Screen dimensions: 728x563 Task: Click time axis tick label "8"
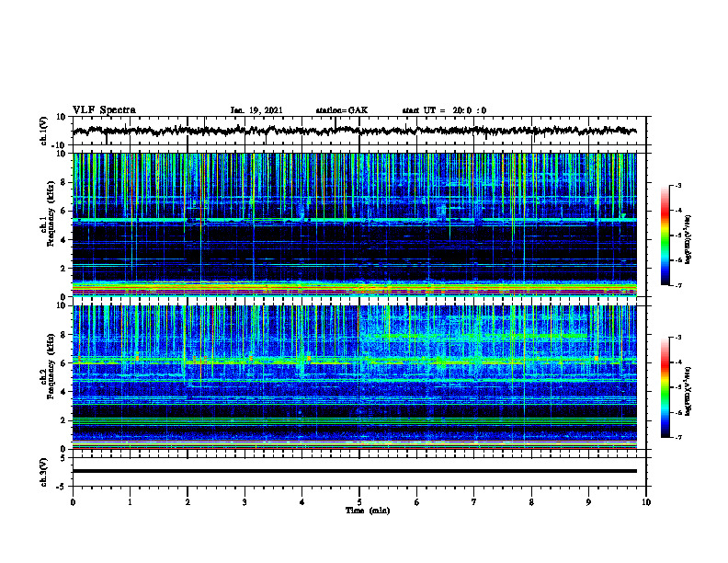click(531, 502)
